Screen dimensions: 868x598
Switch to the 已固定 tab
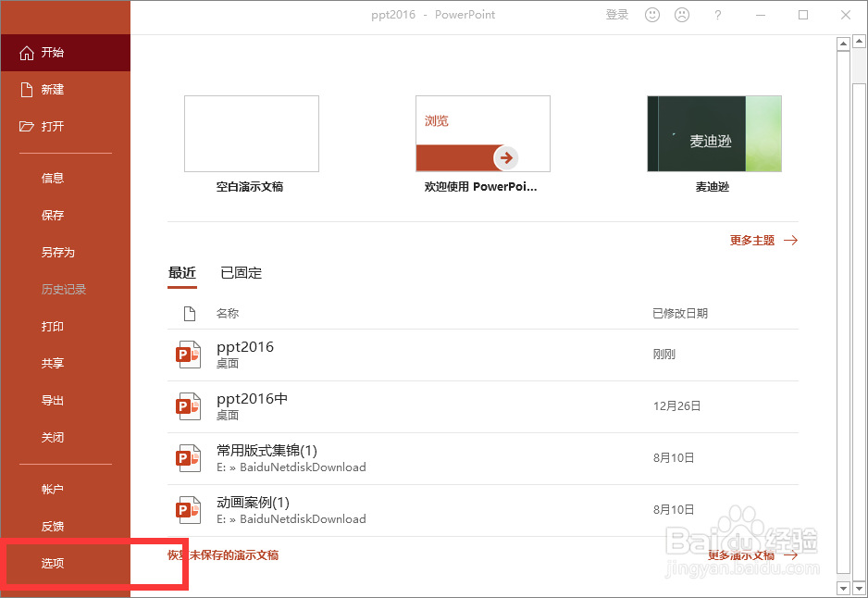(241, 273)
